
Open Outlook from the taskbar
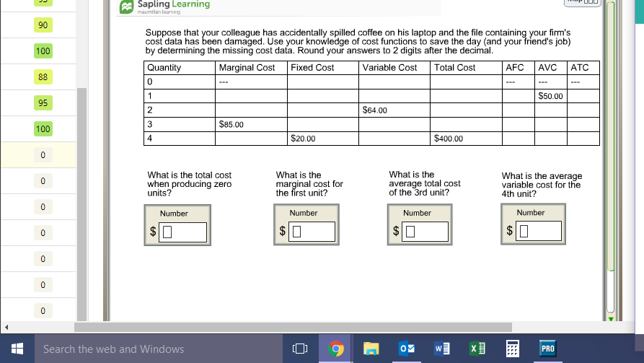pos(407,349)
